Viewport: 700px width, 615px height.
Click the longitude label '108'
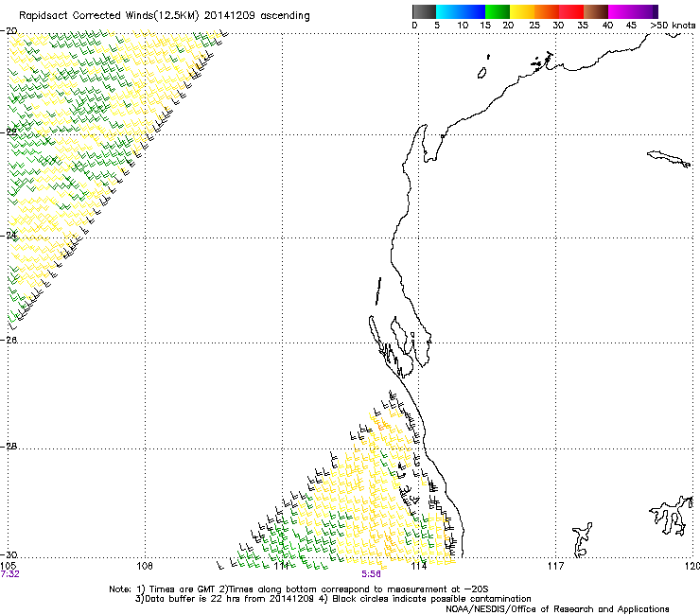click(145, 566)
